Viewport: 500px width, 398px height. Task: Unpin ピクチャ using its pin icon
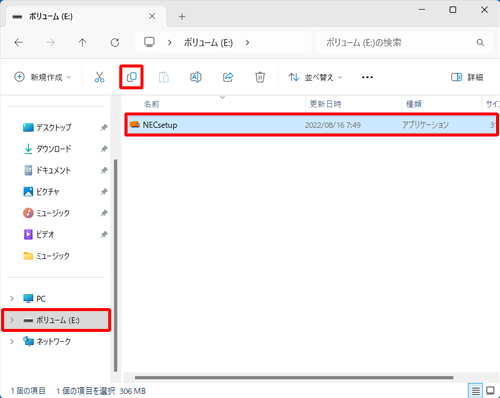[104, 192]
